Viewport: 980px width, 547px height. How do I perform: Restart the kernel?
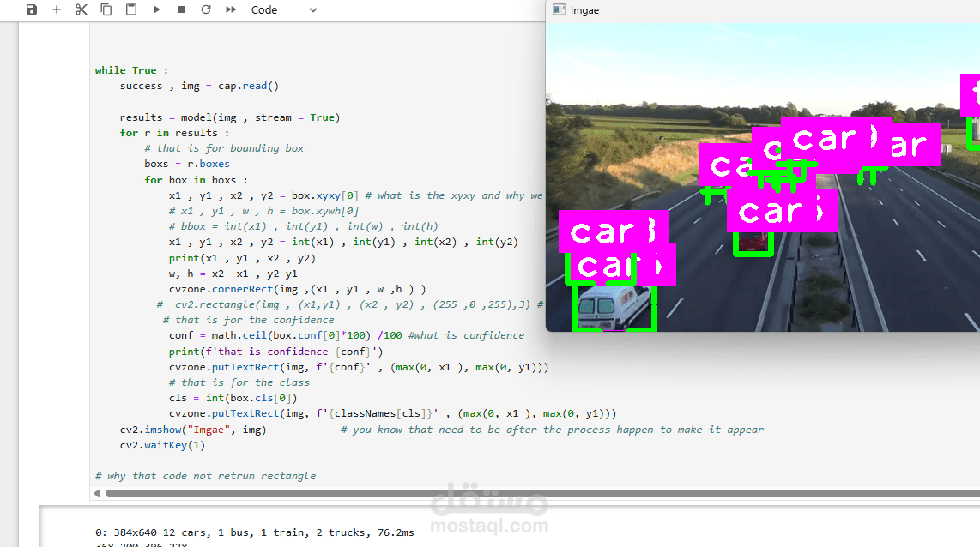206,9
